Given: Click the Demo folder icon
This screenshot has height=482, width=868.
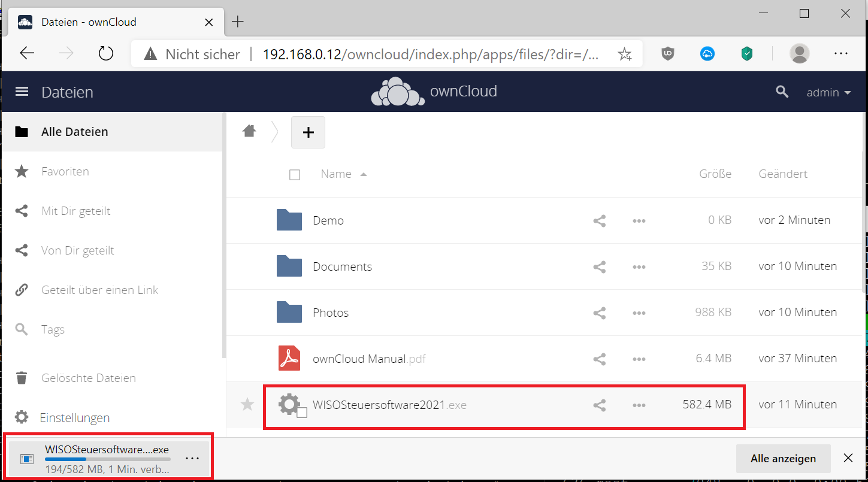Looking at the screenshot, I should tap(289, 220).
